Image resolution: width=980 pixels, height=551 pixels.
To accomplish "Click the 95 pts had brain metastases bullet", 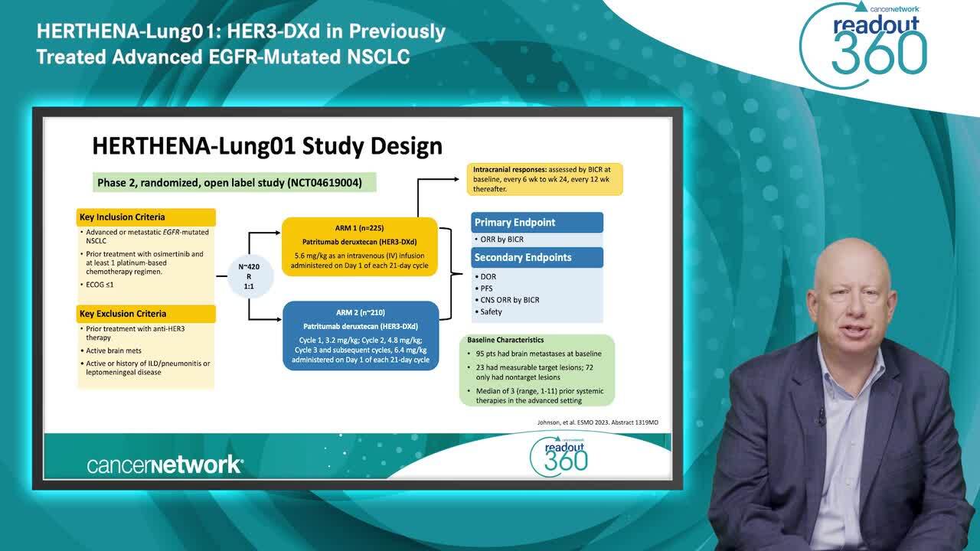I will (534, 354).
